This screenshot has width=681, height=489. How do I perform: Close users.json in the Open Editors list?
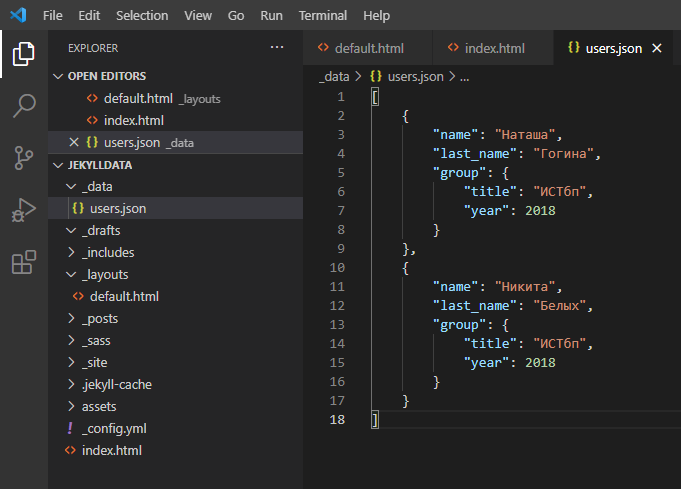(x=74, y=142)
